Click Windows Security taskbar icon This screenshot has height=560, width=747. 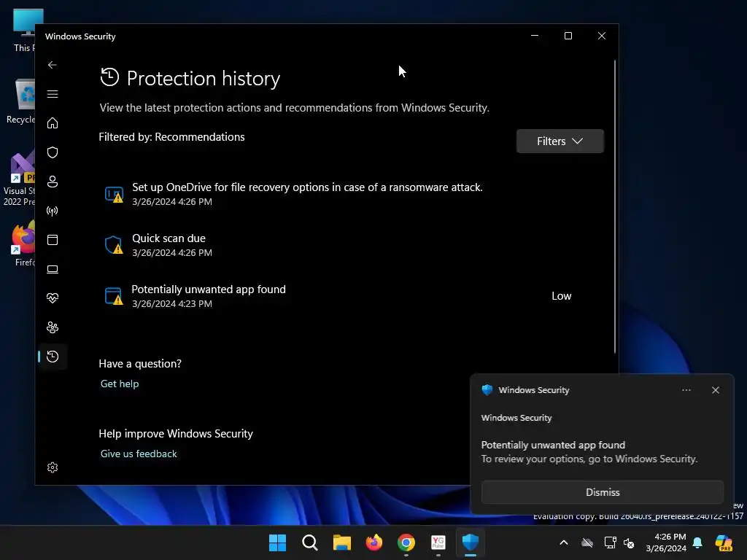click(471, 542)
